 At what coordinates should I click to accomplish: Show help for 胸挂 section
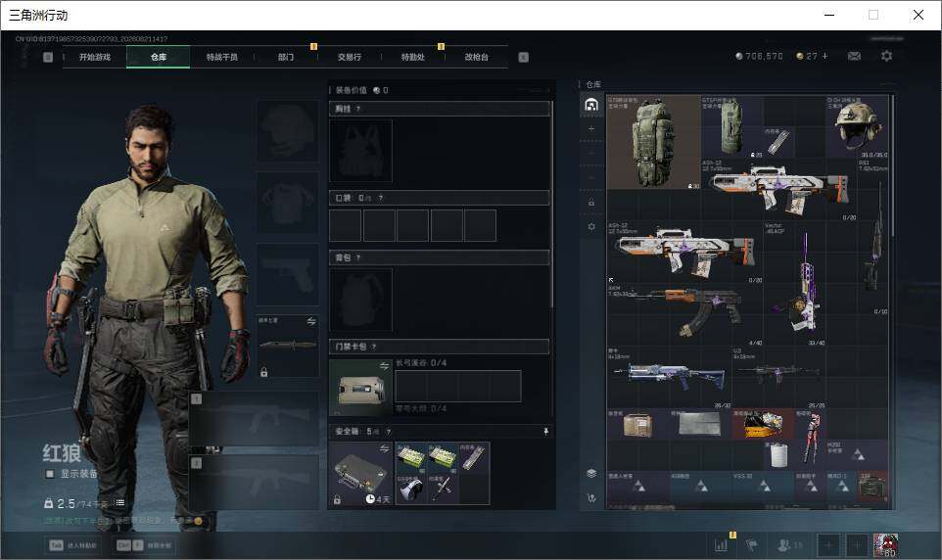[x=358, y=109]
